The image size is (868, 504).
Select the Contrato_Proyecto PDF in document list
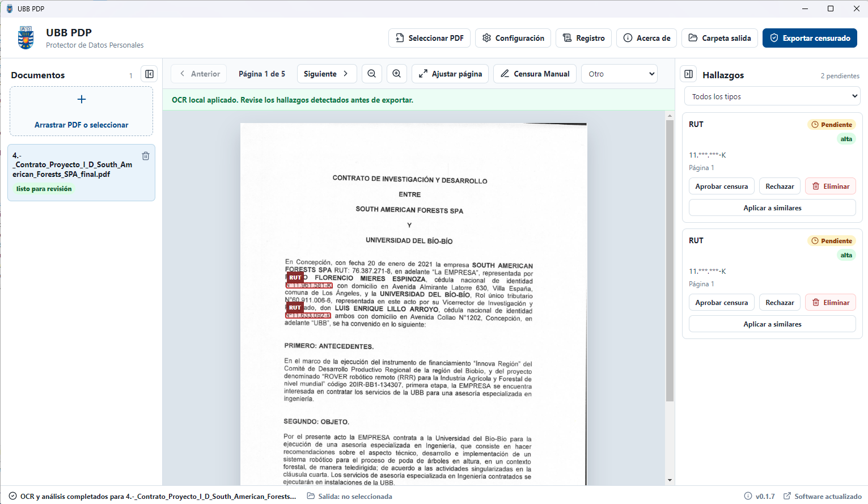(x=82, y=172)
